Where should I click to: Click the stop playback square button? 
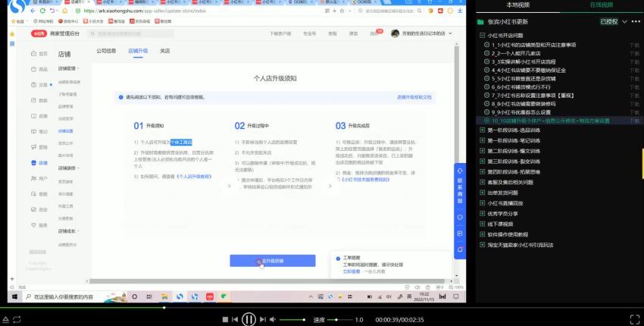tap(225, 319)
